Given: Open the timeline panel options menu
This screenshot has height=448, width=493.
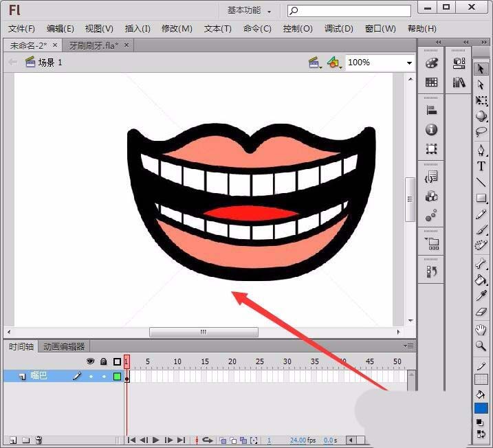Looking at the screenshot, I should (x=408, y=346).
